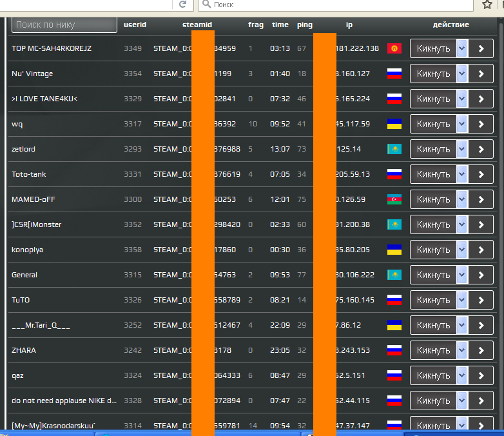Click arrow button for General
Screen dimensions: 504x436
coord(481,275)
